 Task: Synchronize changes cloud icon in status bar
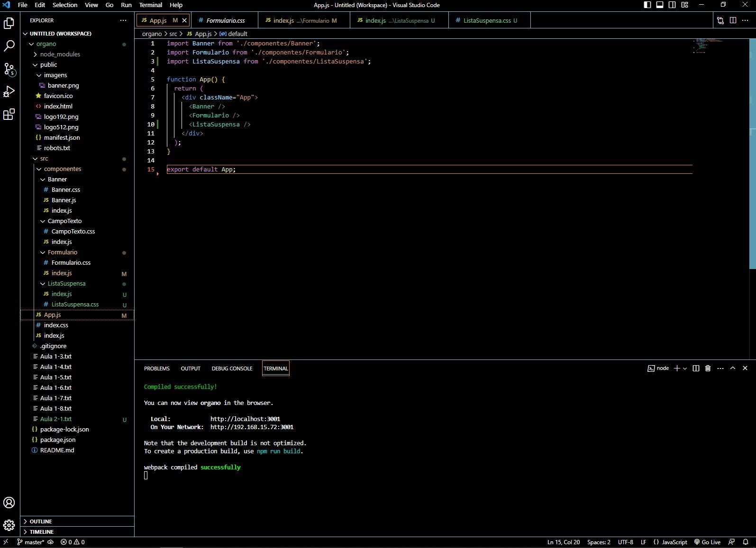click(x=51, y=542)
